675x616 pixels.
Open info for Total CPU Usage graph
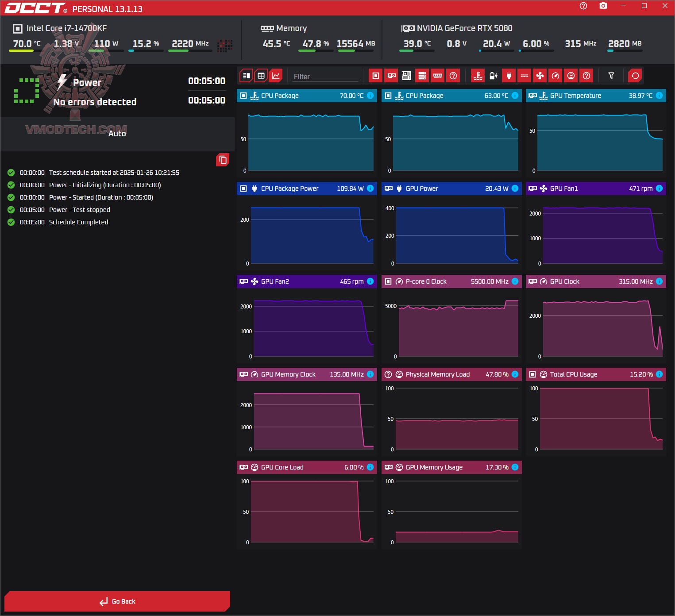[660, 374]
